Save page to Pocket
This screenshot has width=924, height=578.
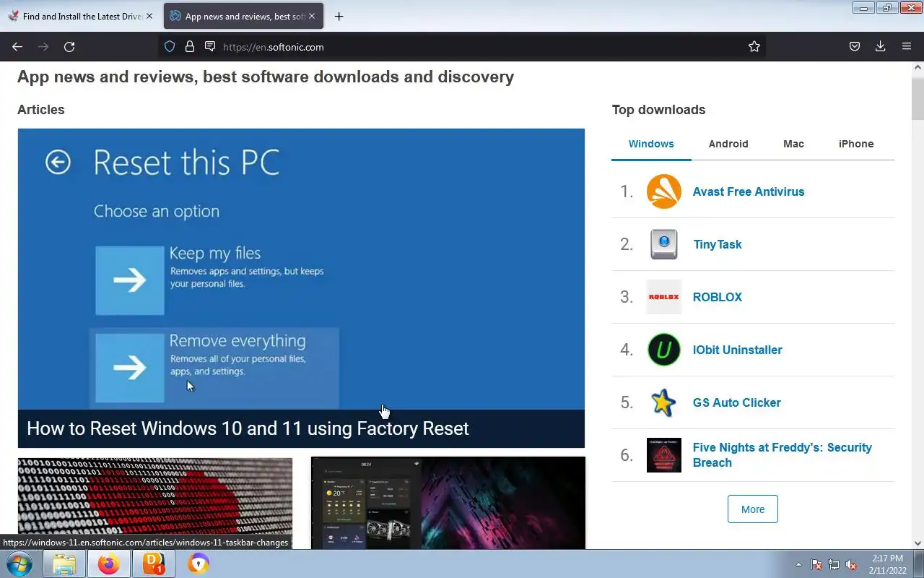click(855, 47)
